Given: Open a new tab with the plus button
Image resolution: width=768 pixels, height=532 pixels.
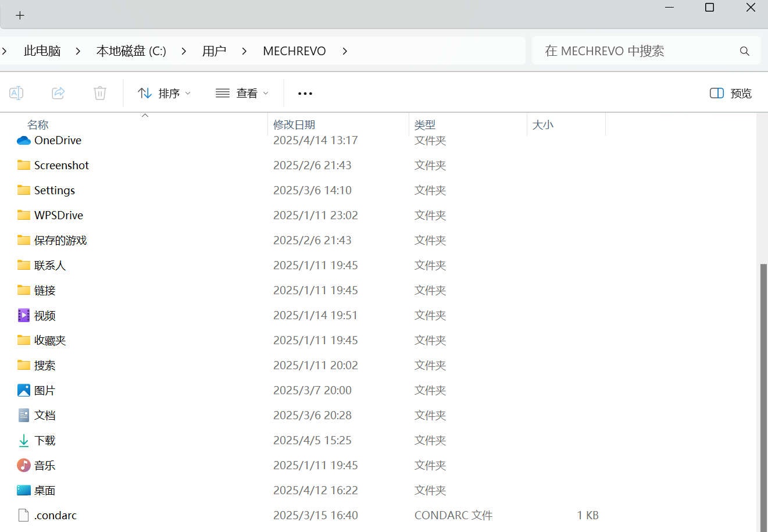Looking at the screenshot, I should (20, 15).
